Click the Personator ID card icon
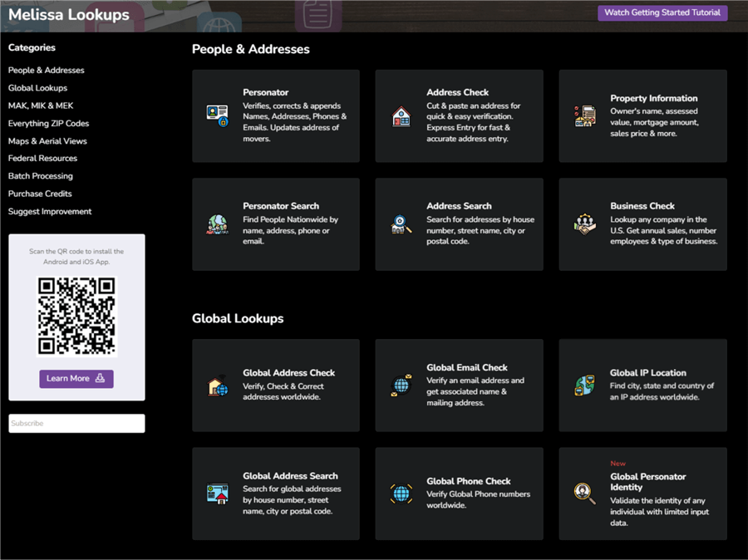Screen dimensions: 748x560 click(218, 116)
